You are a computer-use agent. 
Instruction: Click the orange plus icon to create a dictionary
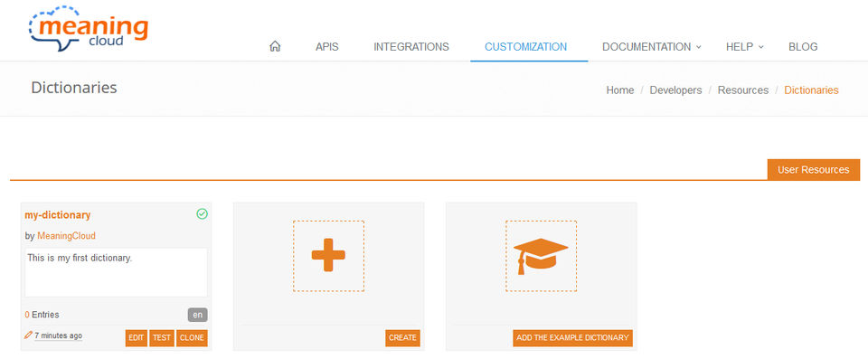[x=328, y=255]
